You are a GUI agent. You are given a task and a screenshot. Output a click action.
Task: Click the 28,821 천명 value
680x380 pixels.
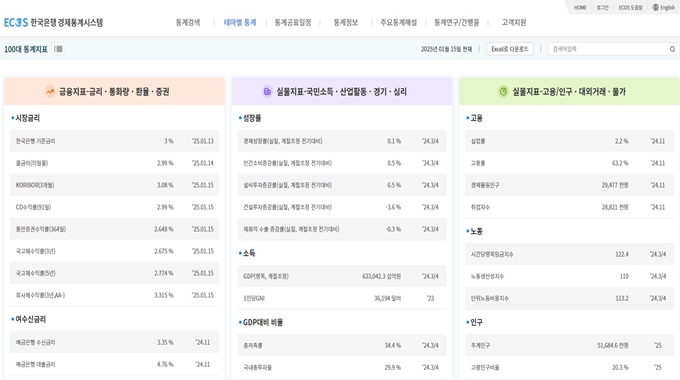615,207
